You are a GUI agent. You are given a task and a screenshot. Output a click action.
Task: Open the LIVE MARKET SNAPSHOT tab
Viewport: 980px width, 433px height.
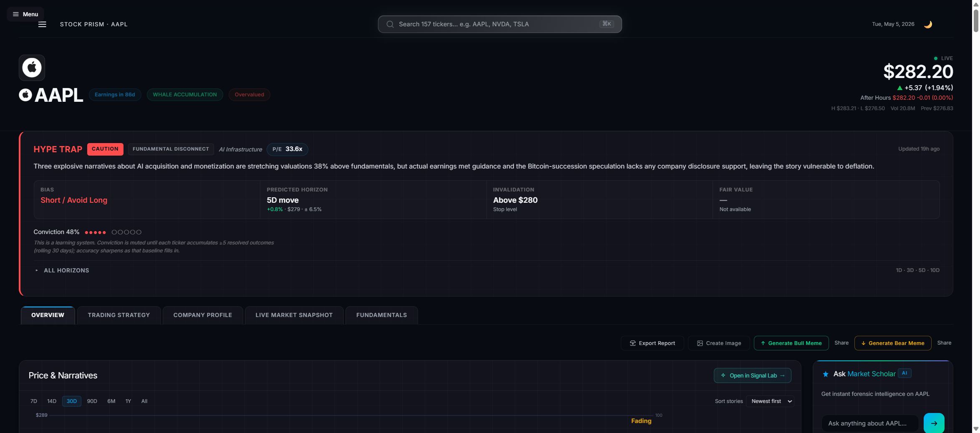(x=294, y=315)
